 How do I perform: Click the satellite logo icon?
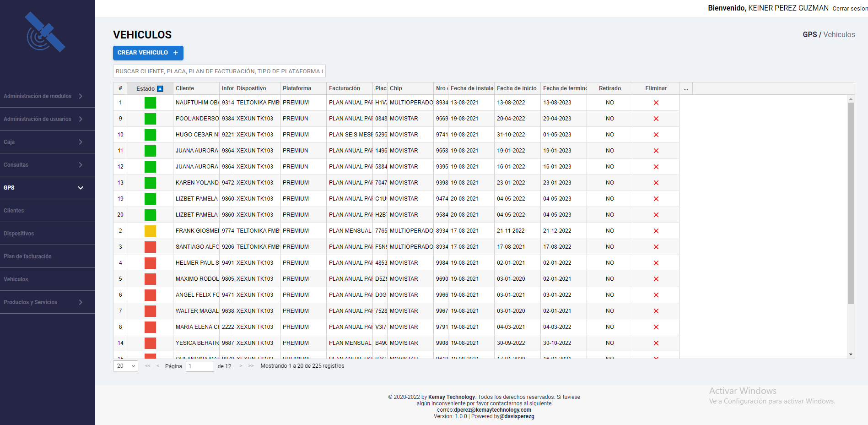coord(45,33)
